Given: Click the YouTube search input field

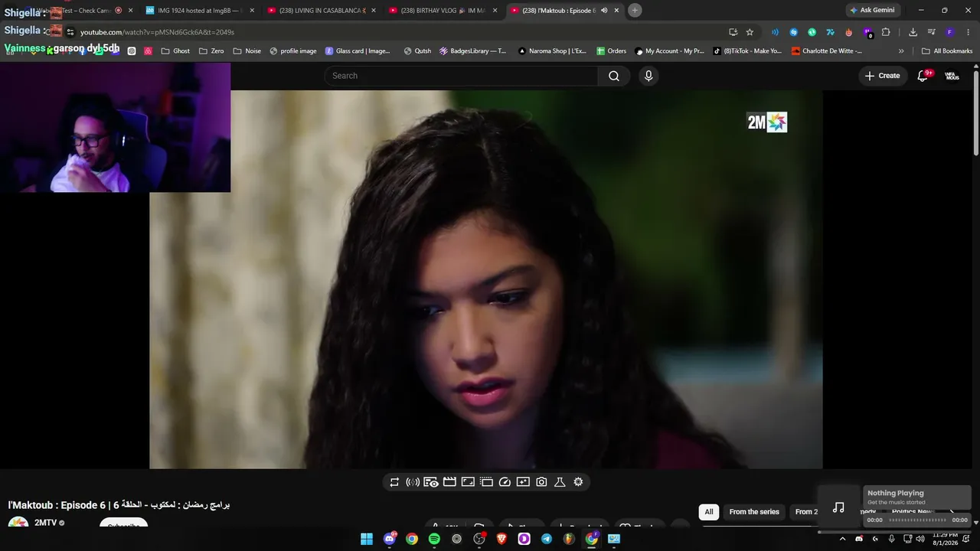Looking at the screenshot, I should (461, 76).
